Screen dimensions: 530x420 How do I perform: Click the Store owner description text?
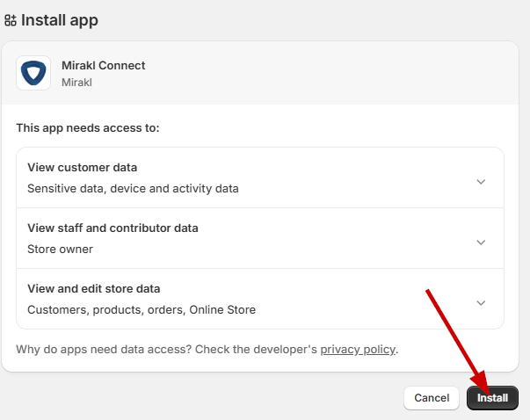[x=60, y=249]
